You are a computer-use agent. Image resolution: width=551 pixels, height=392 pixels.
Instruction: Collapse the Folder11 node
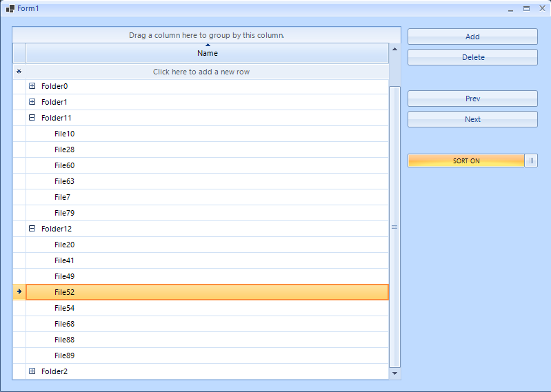coord(32,118)
